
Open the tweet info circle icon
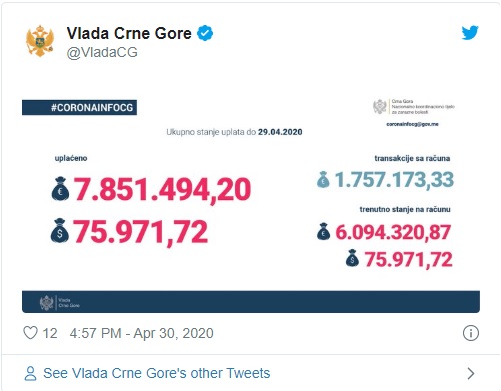coord(471,333)
